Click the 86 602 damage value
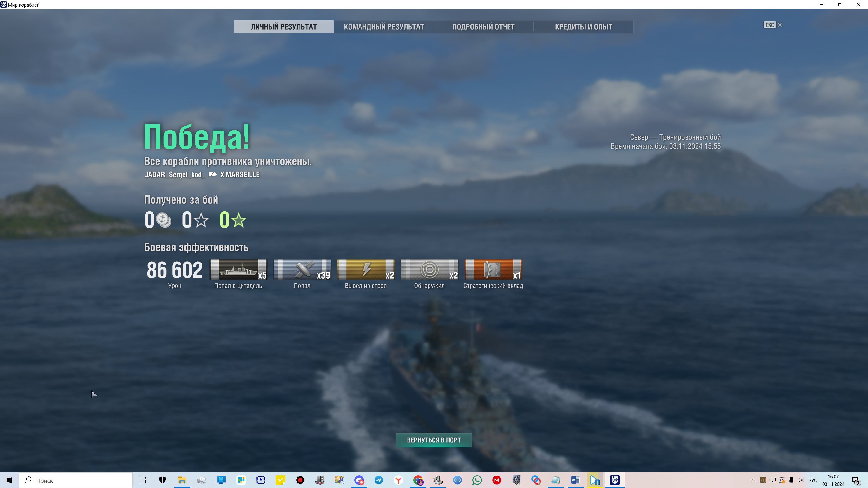868x488 pixels. (x=175, y=270)
